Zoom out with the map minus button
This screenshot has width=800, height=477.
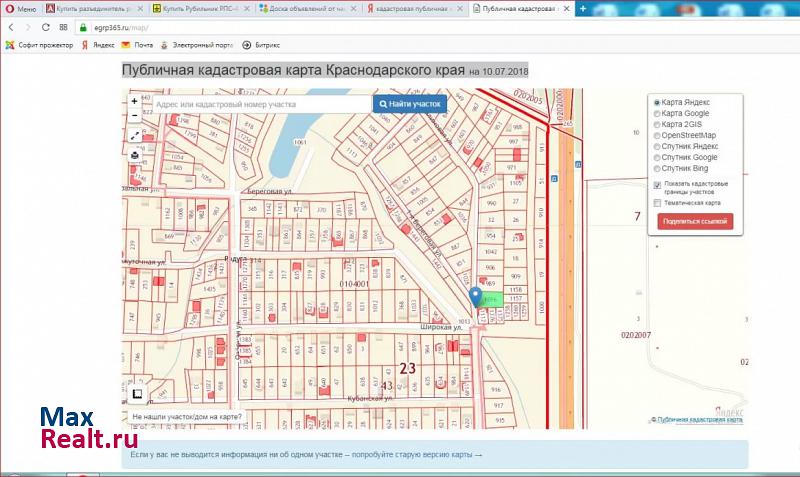click(134, 116)
